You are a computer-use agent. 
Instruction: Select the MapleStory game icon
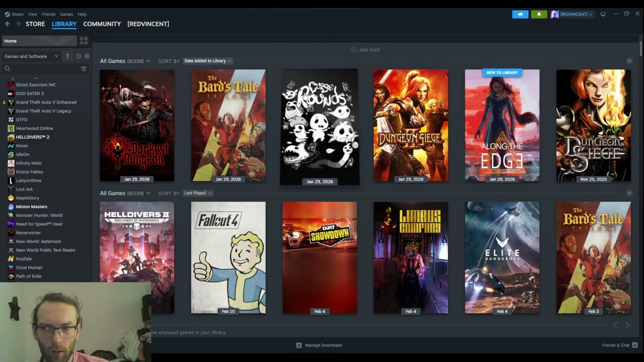click(11, 198)
